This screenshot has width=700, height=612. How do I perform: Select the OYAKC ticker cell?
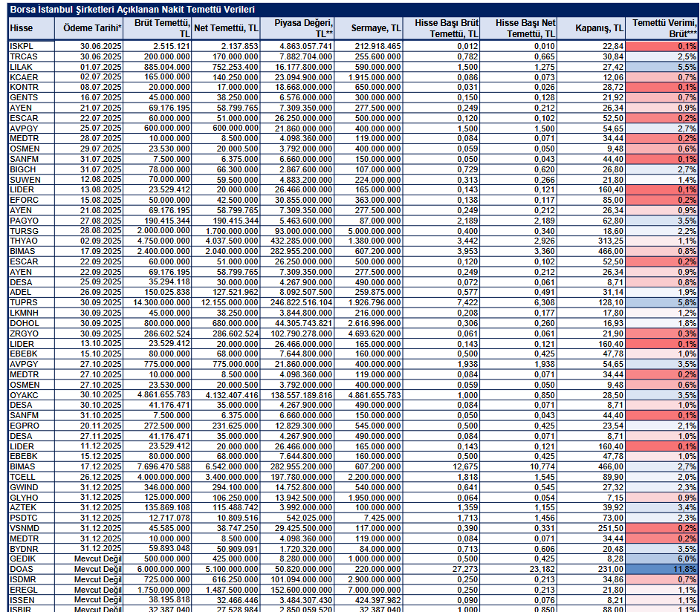(32, 395)
